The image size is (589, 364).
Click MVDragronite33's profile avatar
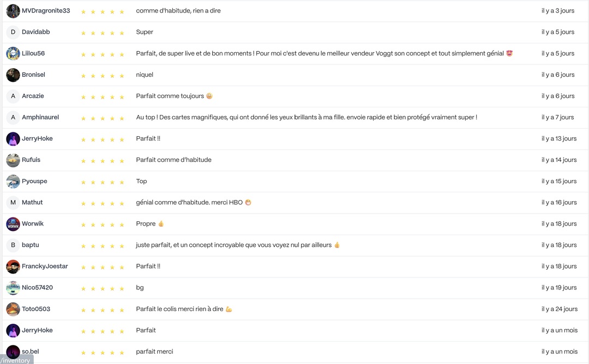pos(13,11)
